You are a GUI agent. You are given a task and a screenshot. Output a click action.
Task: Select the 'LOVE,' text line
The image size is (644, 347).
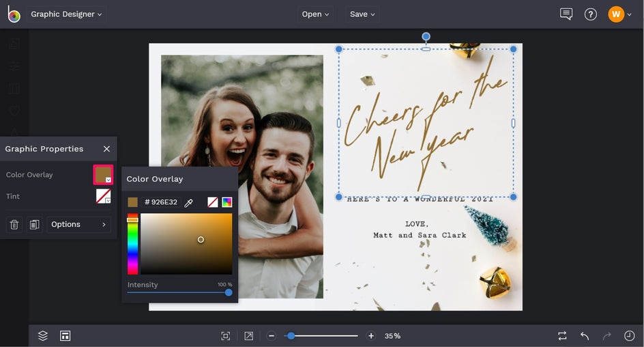417,224
